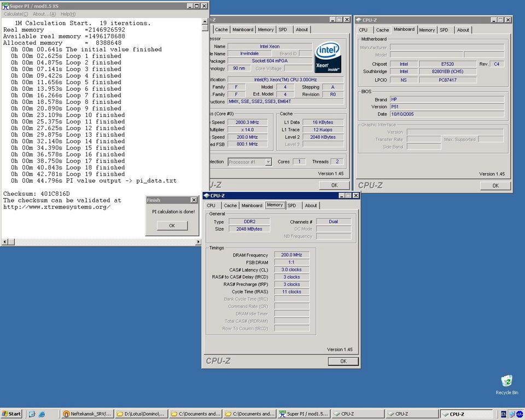Select Cache tab in left CPU-Z window
The image size is (525, 420).
pyautogui.click(x=221, y=30)
